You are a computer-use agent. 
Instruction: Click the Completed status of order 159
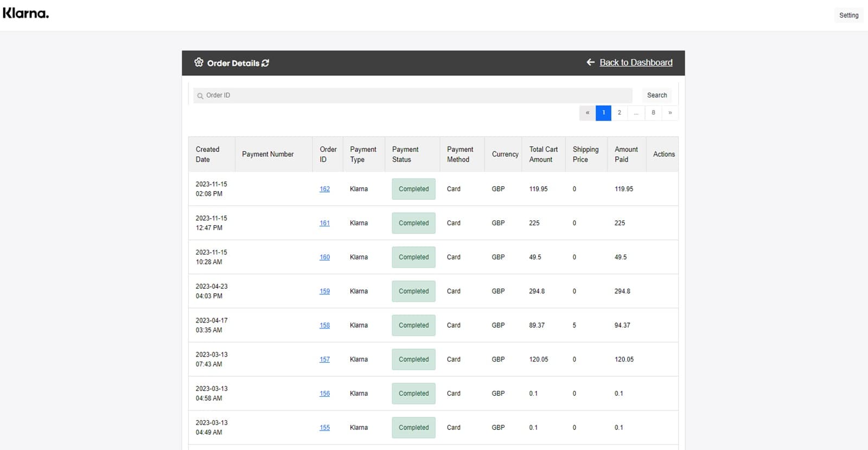coord(413,291)
